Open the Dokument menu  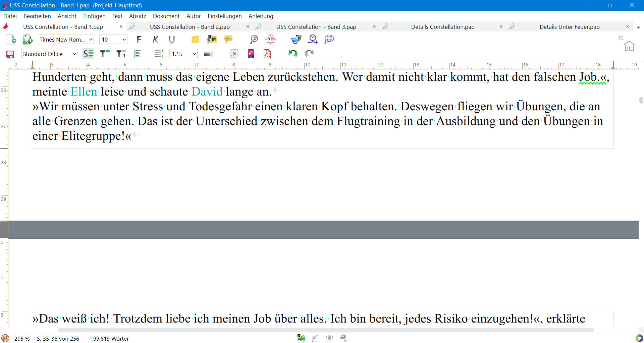tap(166, 16)
